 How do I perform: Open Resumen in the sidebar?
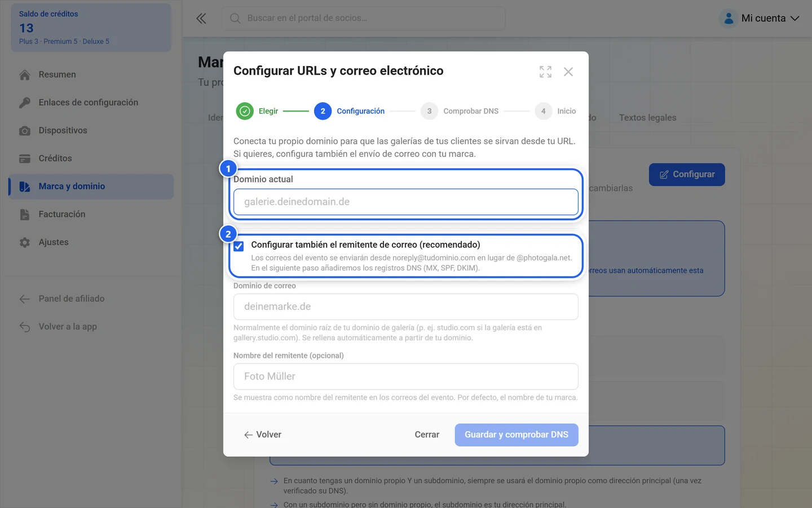(x=91, y=75)
